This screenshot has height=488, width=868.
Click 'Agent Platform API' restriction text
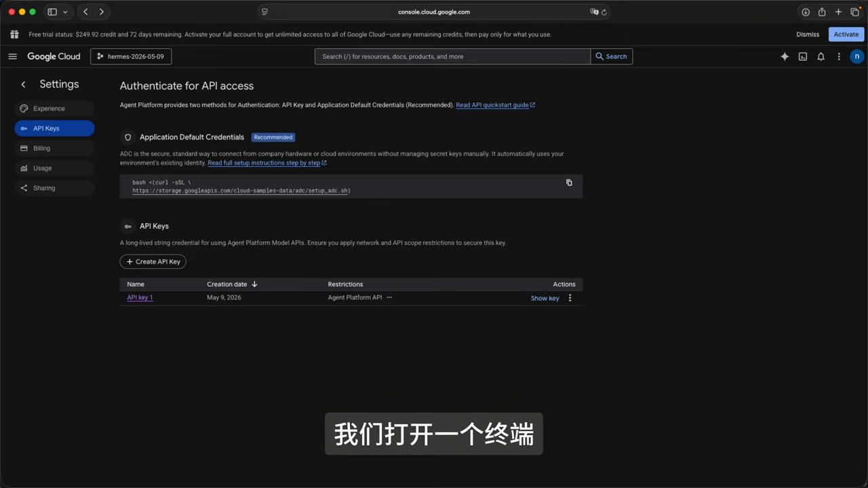click(x=355, y=298)
